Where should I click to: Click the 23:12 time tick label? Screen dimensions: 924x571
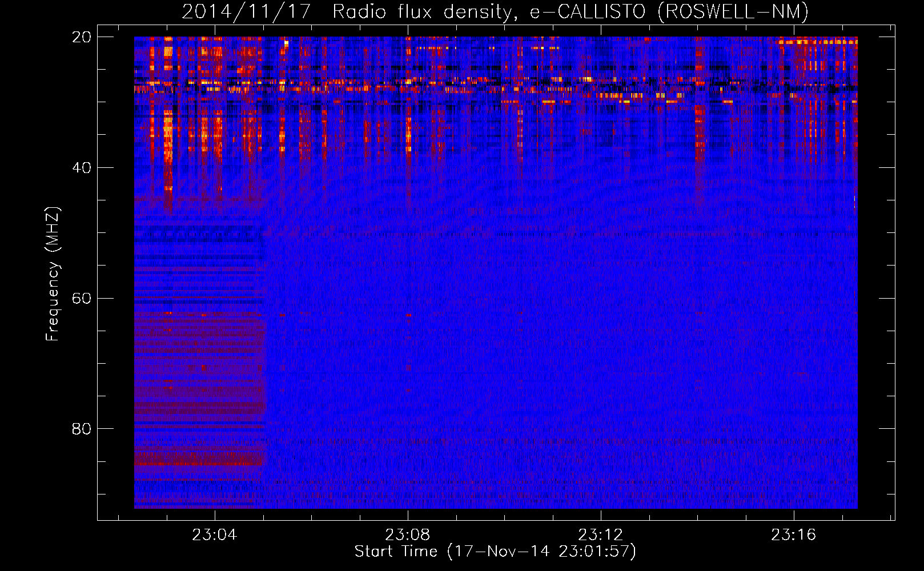(x=601, y=535)
